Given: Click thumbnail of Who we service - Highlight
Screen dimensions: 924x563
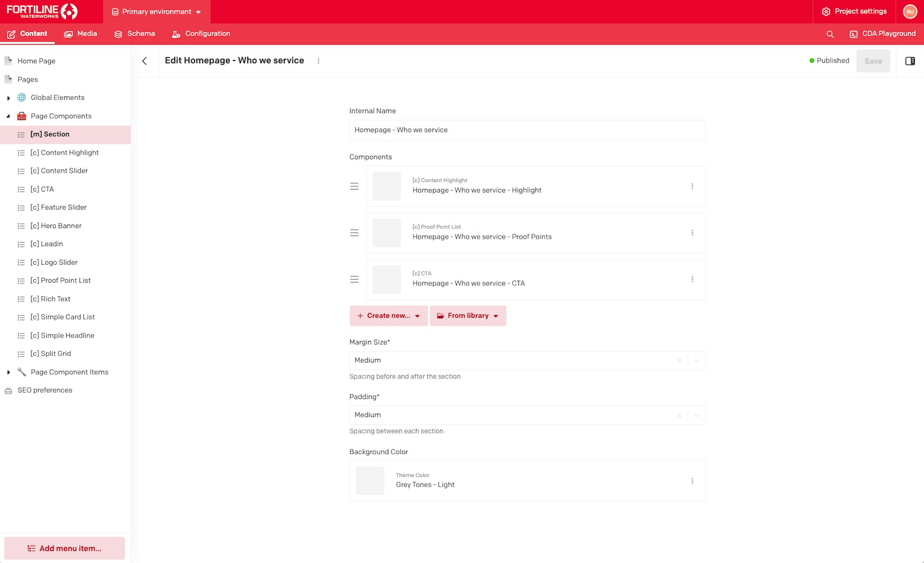Looking at the screenshot, I should pyautogui.click(x=387, y=186).
